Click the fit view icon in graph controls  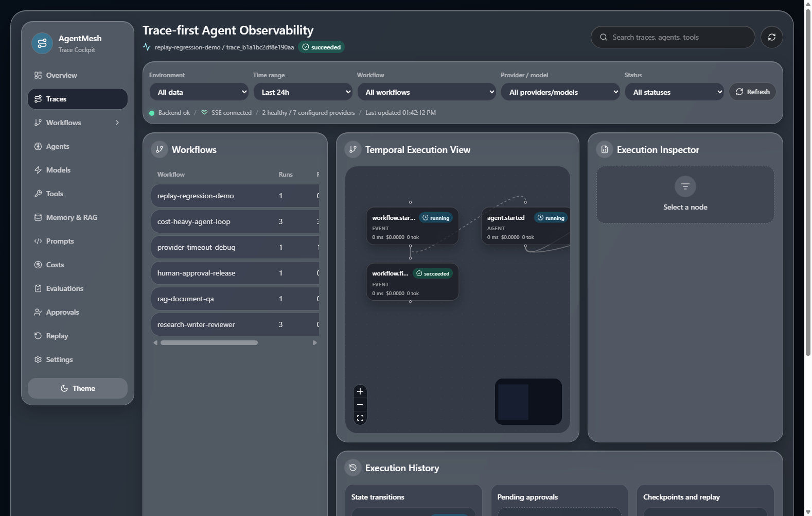360,418
